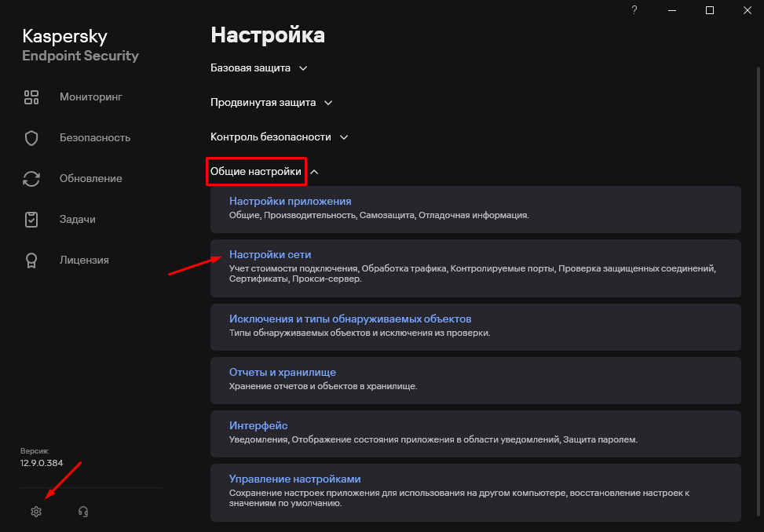
Task: Go to the Обновление menu item
Action: [91, 179]
